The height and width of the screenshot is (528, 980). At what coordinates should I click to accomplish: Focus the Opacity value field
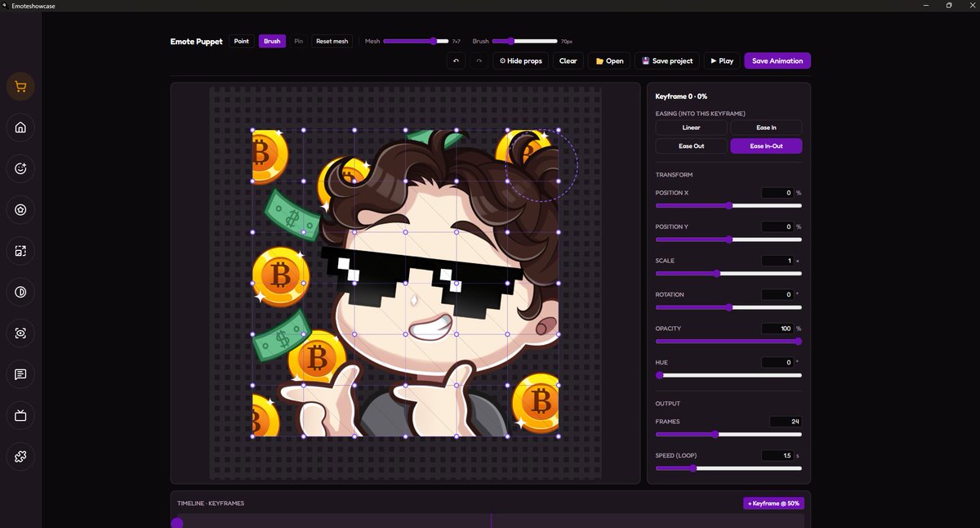click(x=777, y=329)
